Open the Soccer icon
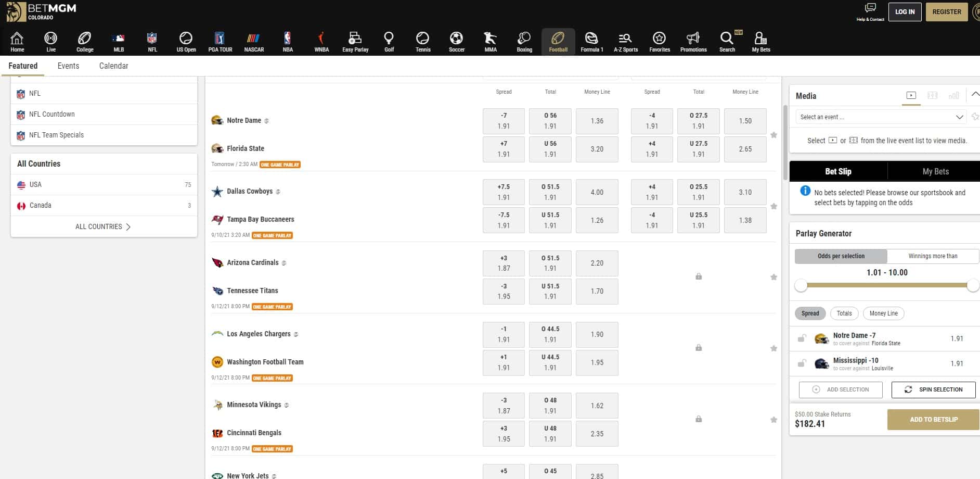Screen dimensions: 980x479 (457, 42)
